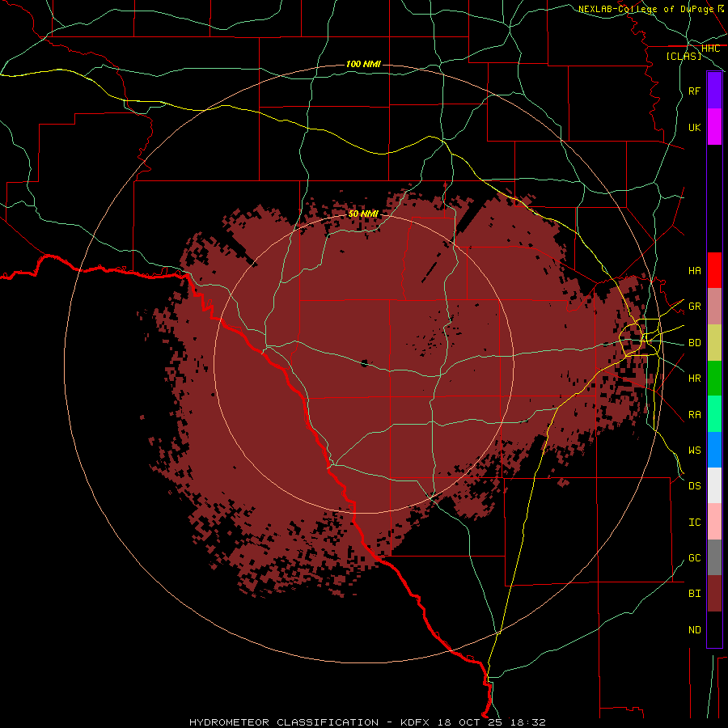Click the DS legend label
This screenshot has width=728, height=728.
pyautogui.click(x=695, y=486)
